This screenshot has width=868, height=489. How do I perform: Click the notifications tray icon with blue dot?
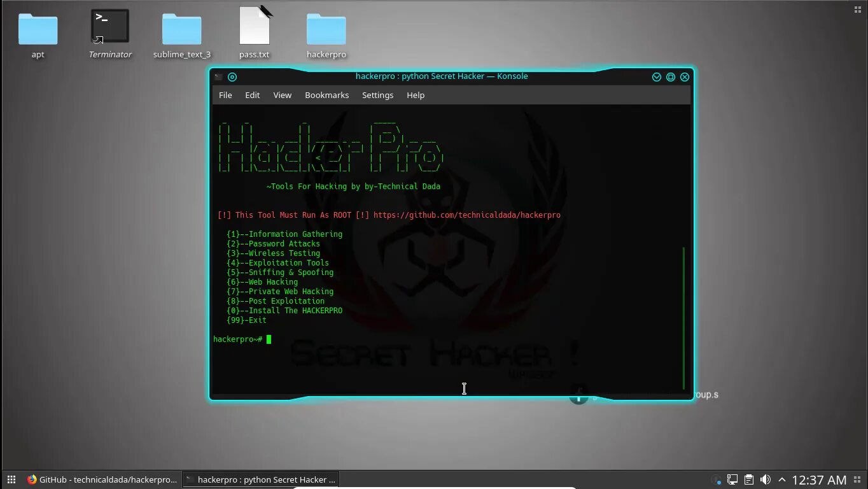717,479
